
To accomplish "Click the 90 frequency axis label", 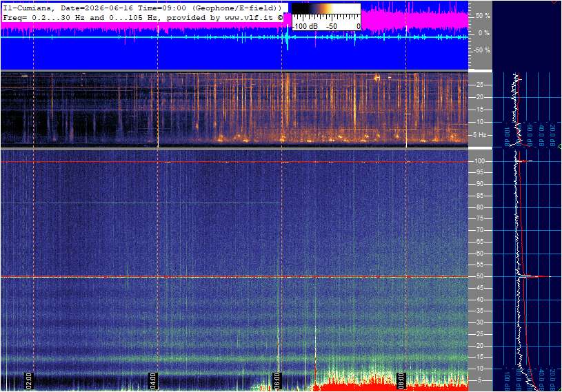I will (479, 184).
